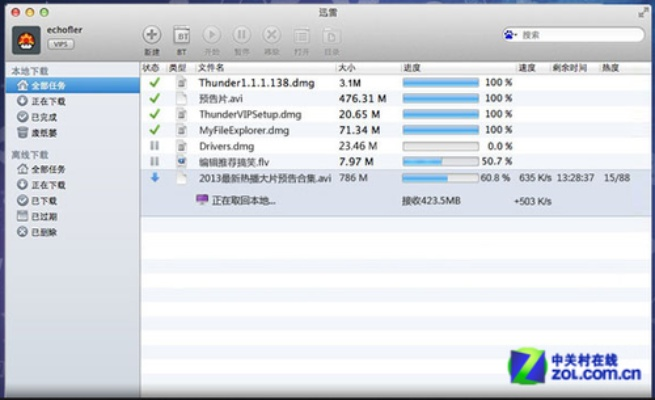Click the 新建 (New task) toolbar icon
The width and height of the screenshot is (655, 400).
click(152, 36)
